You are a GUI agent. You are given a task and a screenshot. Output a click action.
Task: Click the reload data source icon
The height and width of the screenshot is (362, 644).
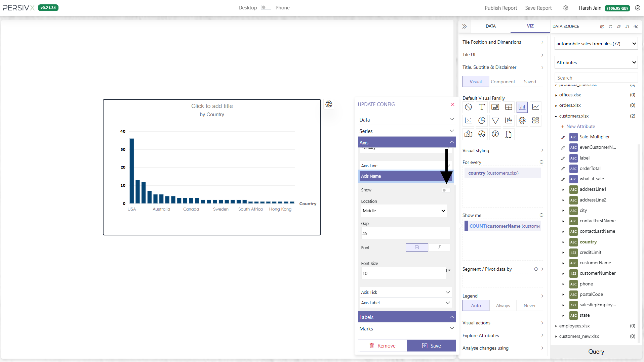coord(610,27)
